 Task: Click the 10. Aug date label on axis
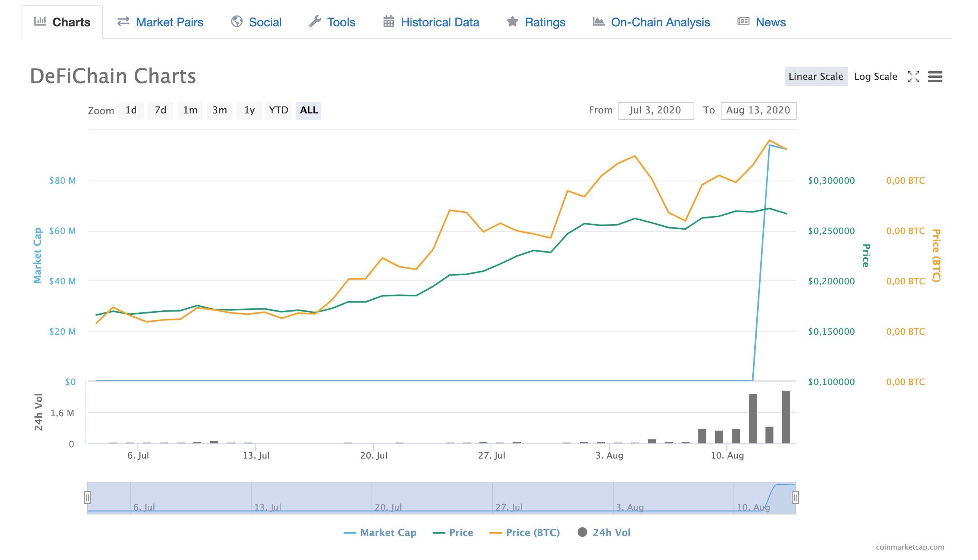click(727, 455)
